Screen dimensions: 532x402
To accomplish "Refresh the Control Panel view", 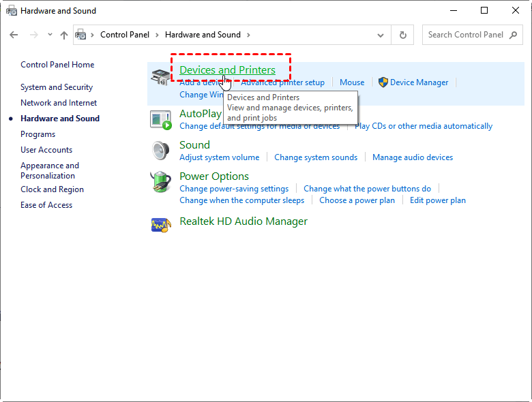I will point(403,35).
